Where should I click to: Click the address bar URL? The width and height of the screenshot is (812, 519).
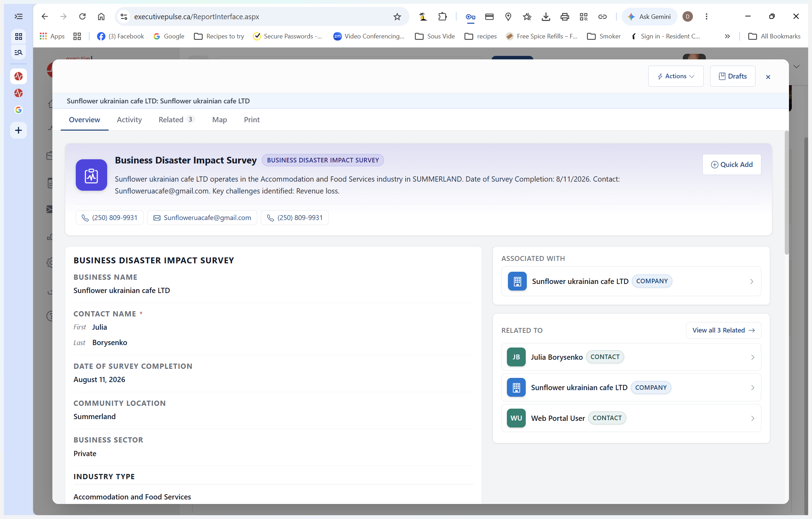[197, 17]
